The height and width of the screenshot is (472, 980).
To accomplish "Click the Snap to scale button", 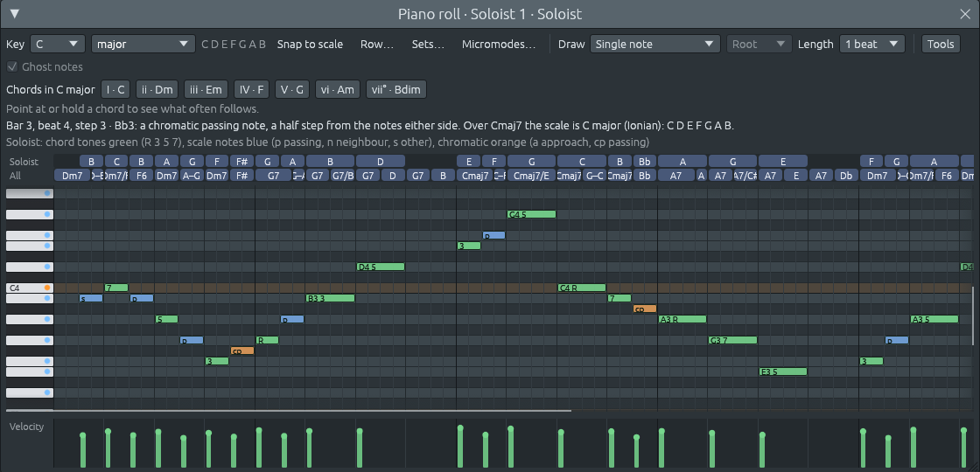I will click(310, 44).
